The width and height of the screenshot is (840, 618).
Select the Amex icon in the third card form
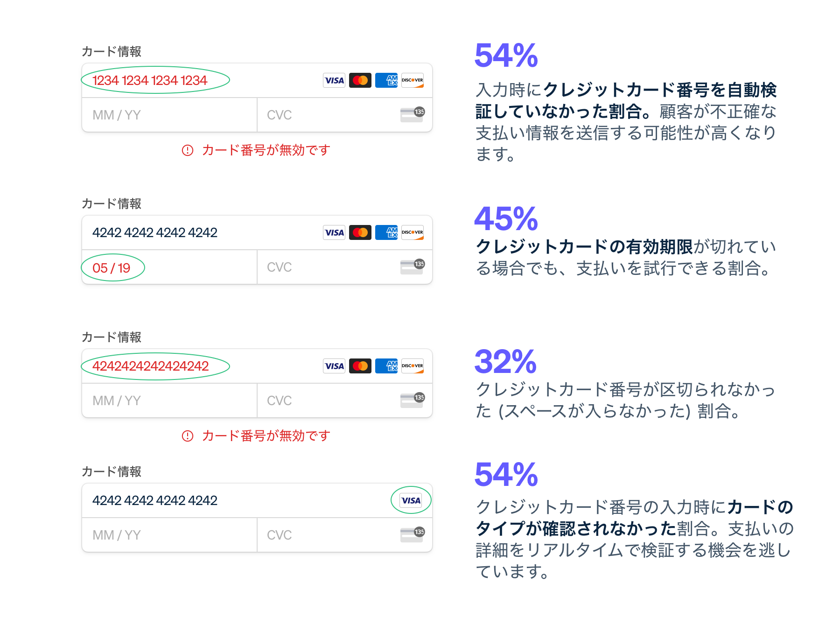[385, 366]
